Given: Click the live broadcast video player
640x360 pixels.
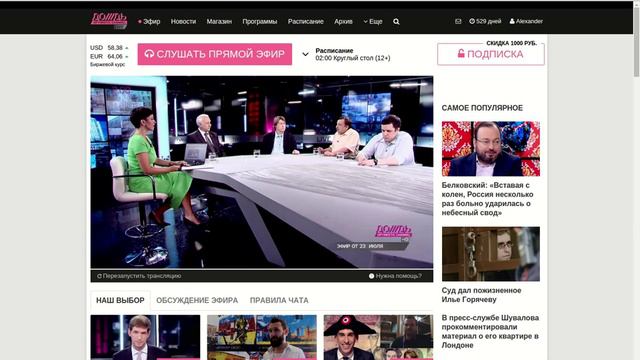Looking at the screenshot, I should click(262, 172).
